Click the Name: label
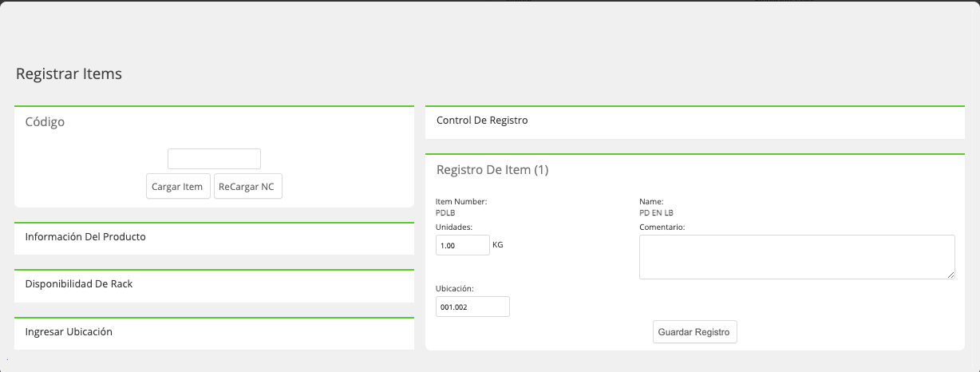Screen dimensions: 980x372 coord(651,202)
